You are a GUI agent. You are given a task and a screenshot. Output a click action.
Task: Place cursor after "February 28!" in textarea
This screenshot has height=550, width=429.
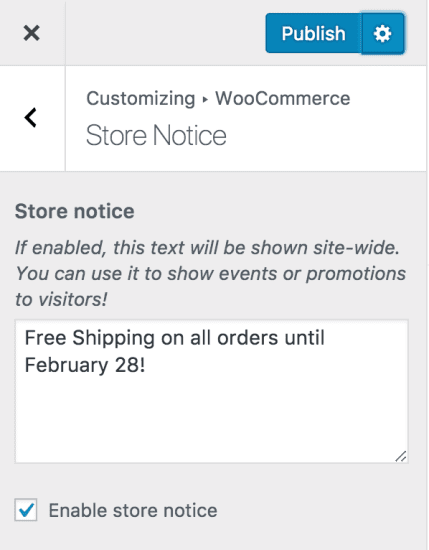[147, 365]
